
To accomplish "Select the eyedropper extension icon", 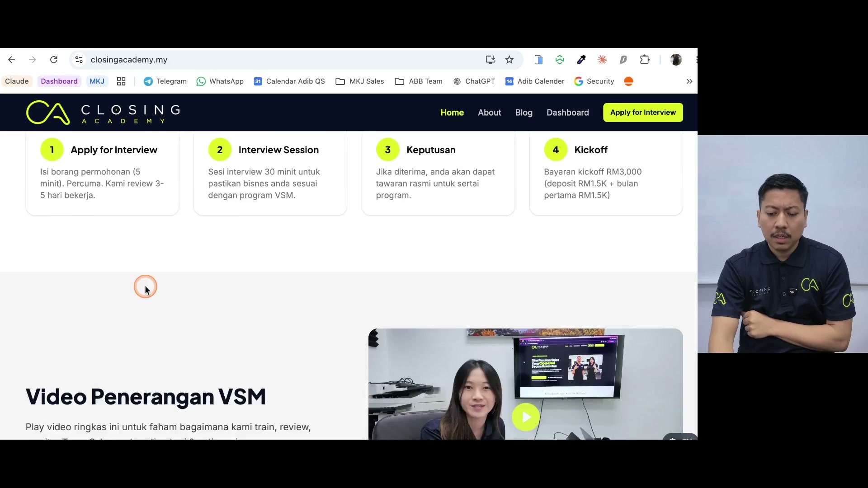I will 581,60.
